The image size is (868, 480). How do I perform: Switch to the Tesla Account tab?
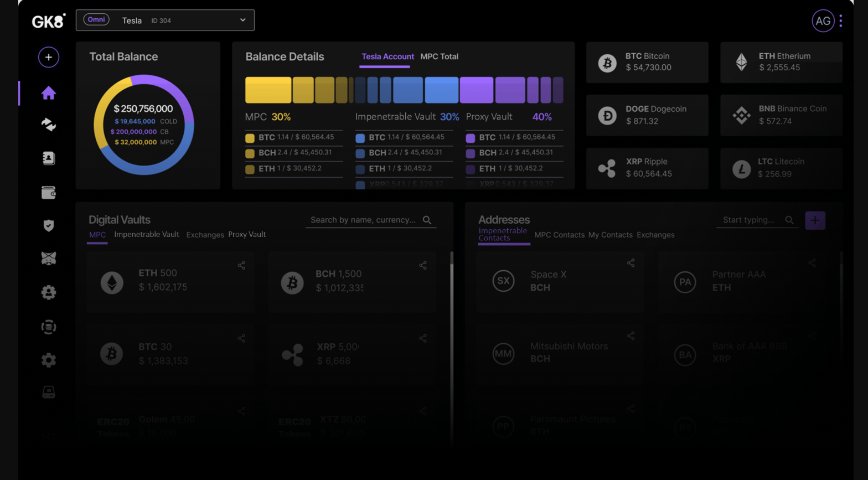387,56
